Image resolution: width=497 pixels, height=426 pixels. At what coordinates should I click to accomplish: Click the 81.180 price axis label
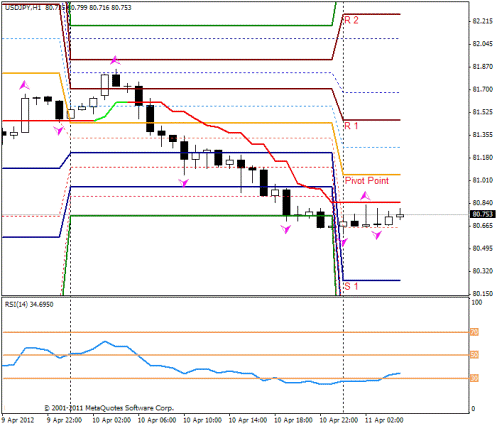(x=483, y=157)
